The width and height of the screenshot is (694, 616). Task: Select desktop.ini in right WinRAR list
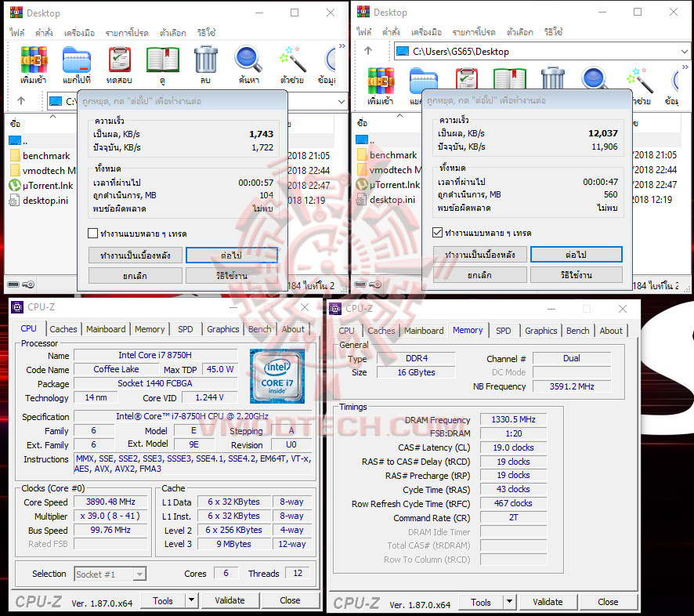pos(386,200)
